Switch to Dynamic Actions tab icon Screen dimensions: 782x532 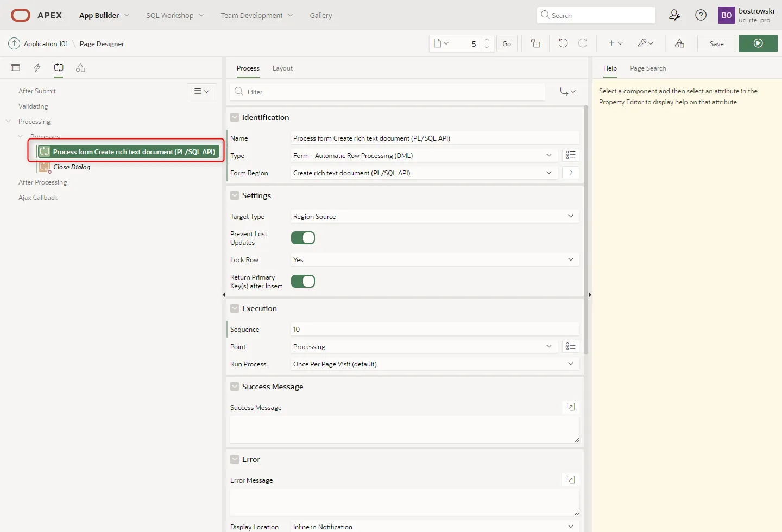pyautogui.click(x=37, y=68)
